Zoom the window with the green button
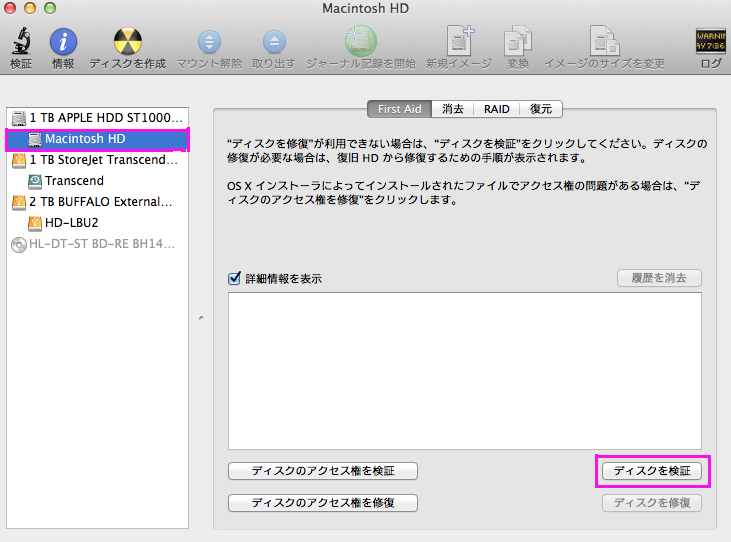 50,8
